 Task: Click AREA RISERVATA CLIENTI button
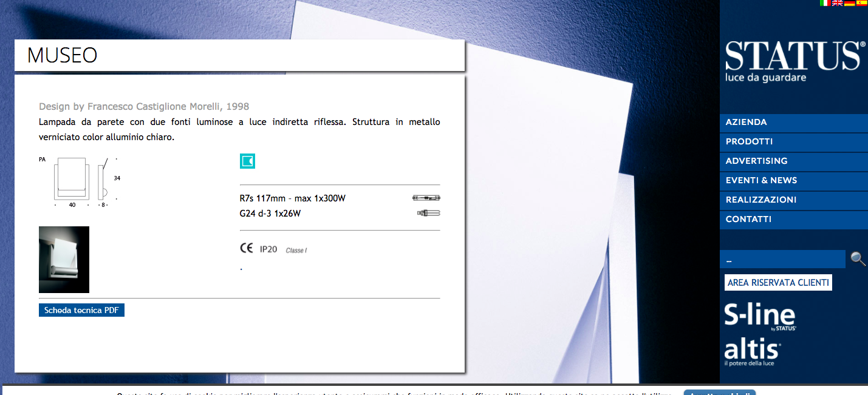tap(778, 283)
